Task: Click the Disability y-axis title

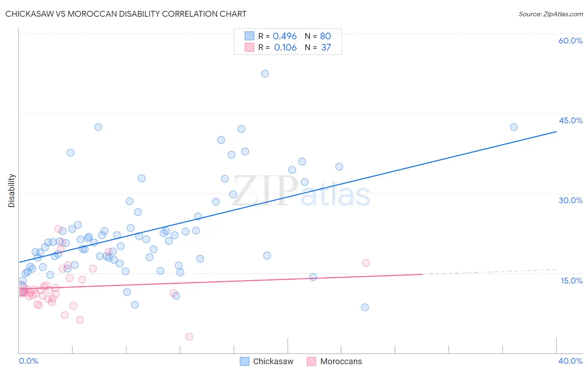Action: pos(12,191)
